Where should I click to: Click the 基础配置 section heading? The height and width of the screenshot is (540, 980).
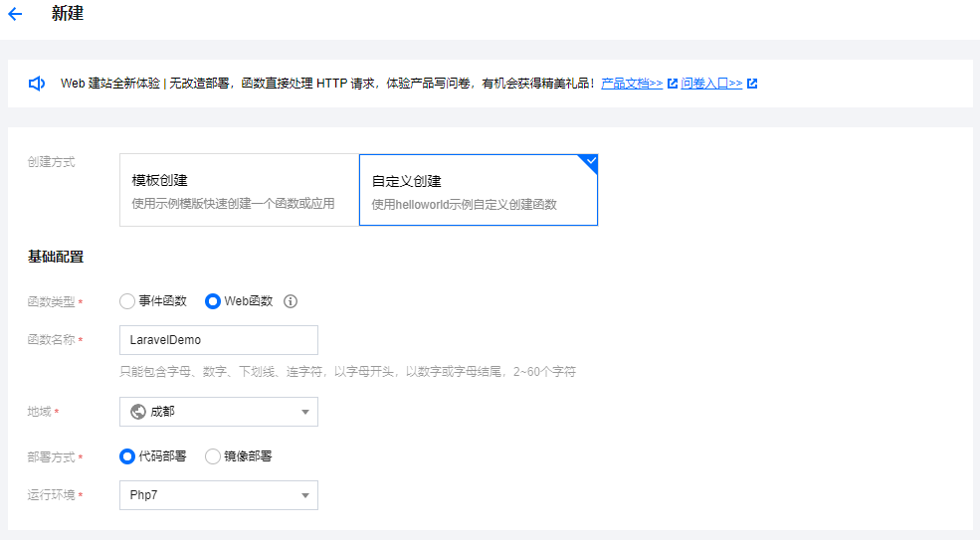point(56,257)
